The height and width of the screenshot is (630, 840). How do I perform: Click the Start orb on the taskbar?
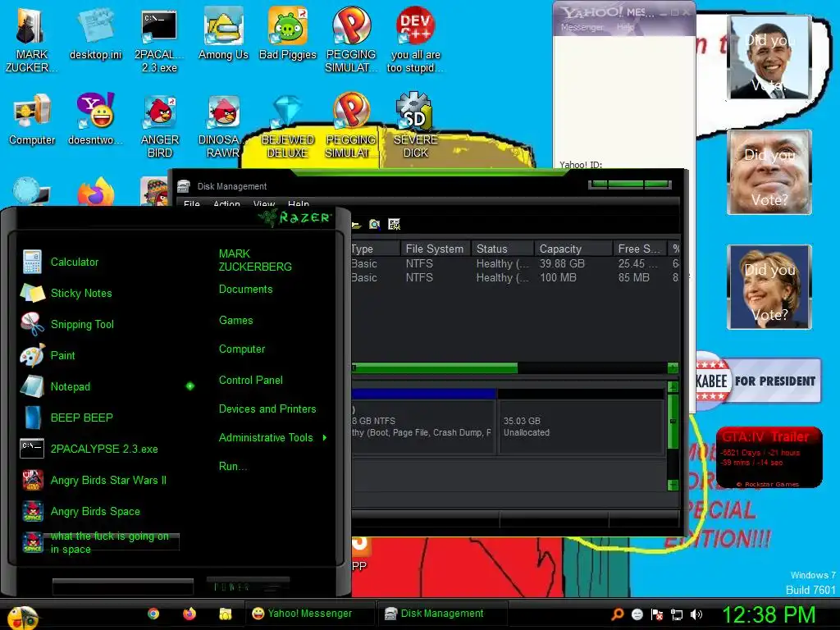tap(21, 617)
